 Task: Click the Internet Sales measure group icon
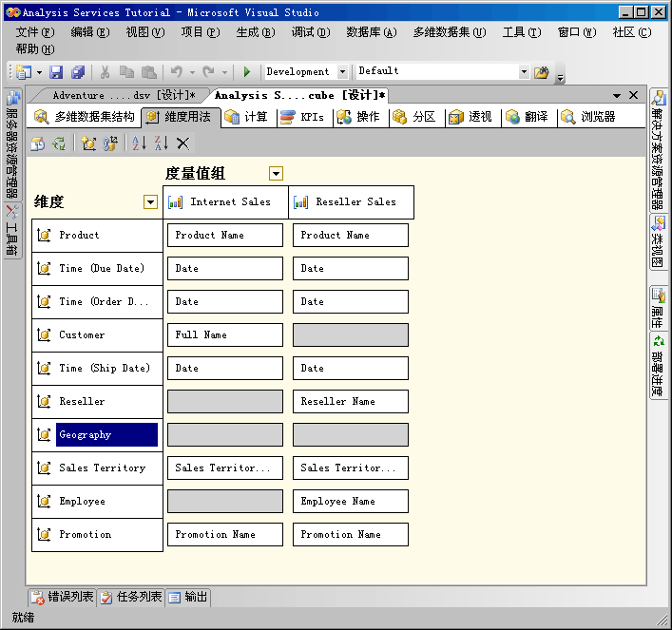(175, 201)
